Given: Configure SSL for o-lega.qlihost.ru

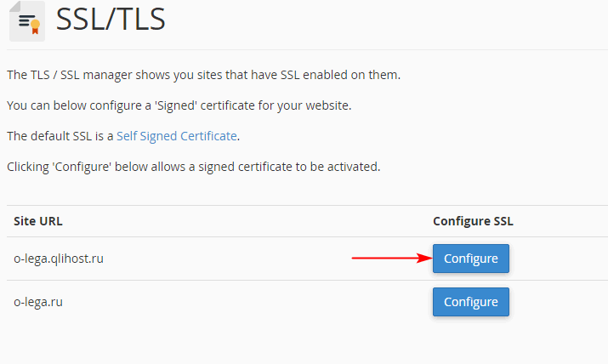Looking at the screenshot, I should (x=471, y=259).
